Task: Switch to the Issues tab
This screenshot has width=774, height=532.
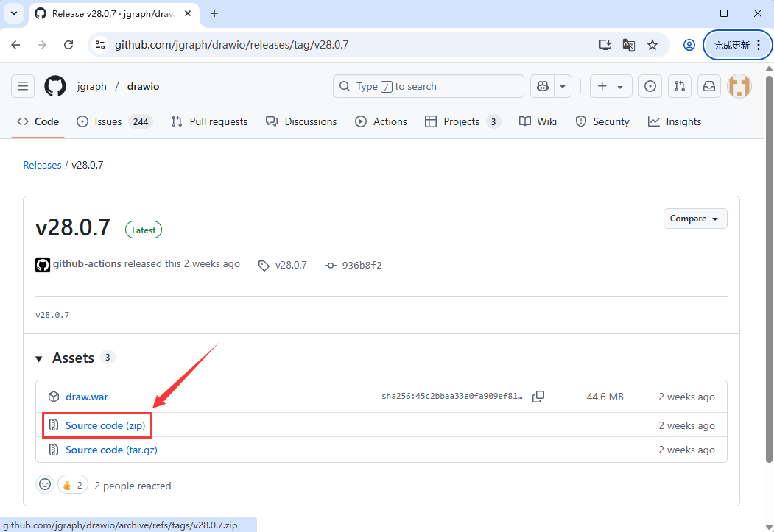Action: 115,122
